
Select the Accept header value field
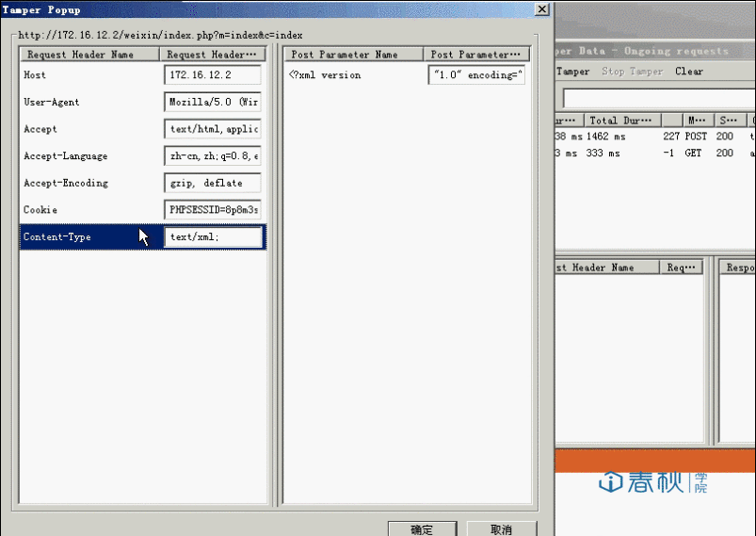click(213, 129)
